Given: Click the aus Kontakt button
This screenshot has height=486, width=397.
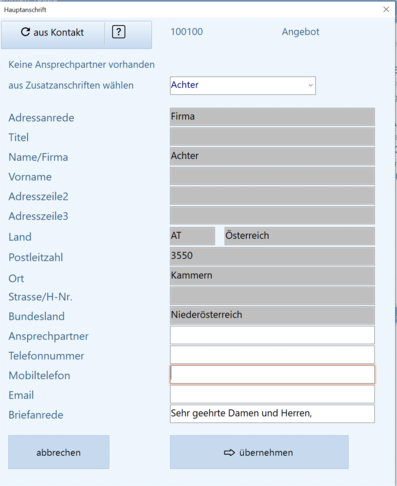Looking at the screenshot, I should (53, 34).
